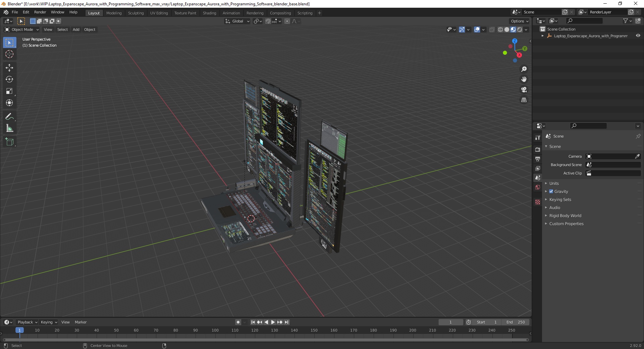Toggle show gizmo button
The image size is (644, 349).
point(462,30)
